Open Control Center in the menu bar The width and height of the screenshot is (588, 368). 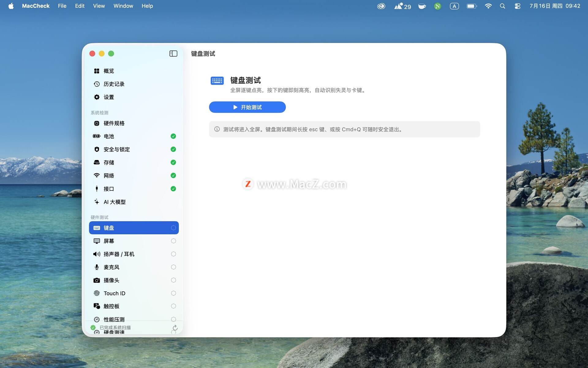click(518, 6)
